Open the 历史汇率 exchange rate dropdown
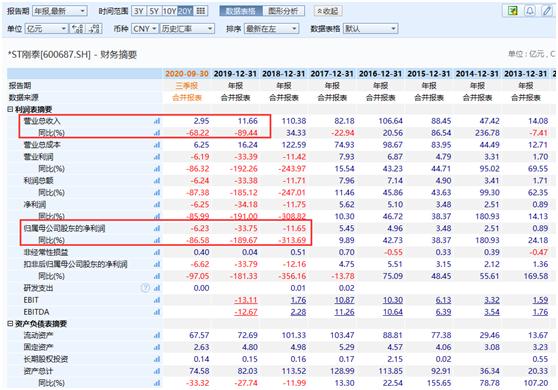The image size is (558, 390). coord(187,29)
